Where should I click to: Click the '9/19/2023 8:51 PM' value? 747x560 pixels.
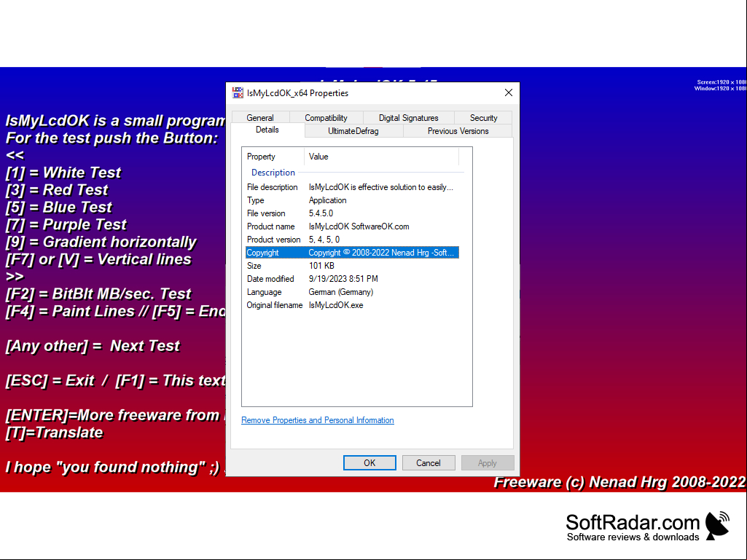343,279
